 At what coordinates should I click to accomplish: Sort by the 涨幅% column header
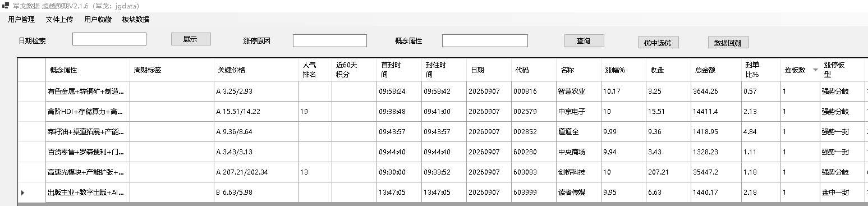click(x=623, y=70)
